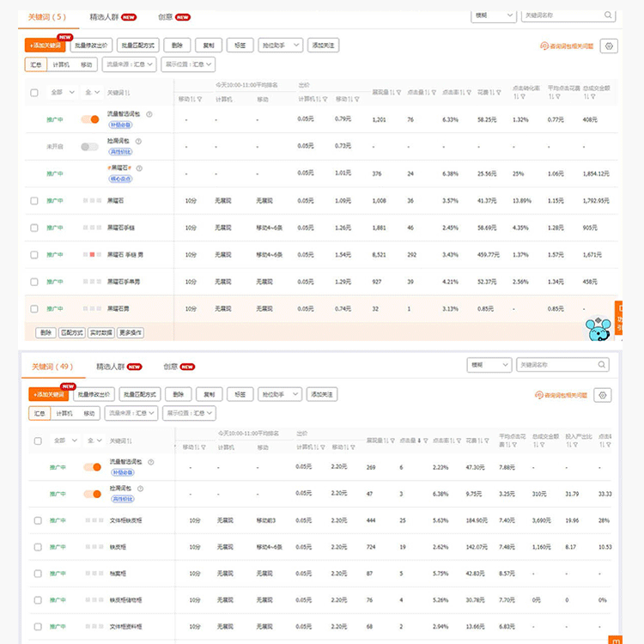Viewport: 644px width, 644px height.
Task: Check the 黑曜石男 row checkbox
Action: click(34, 308)
